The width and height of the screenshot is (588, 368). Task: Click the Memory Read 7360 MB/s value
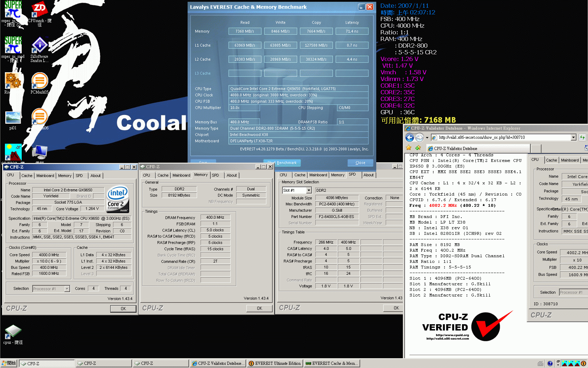pyautogui.click(x=245, y=31)
